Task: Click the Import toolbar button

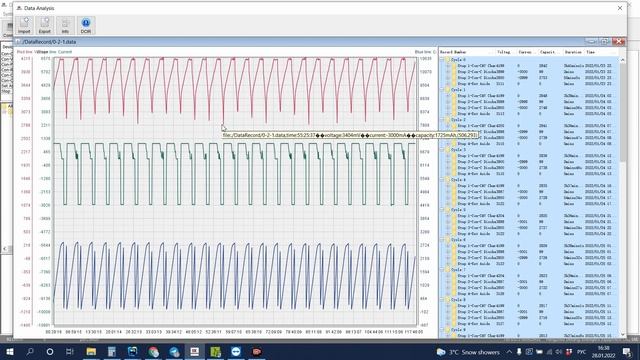Action: [x=24, y=25]
